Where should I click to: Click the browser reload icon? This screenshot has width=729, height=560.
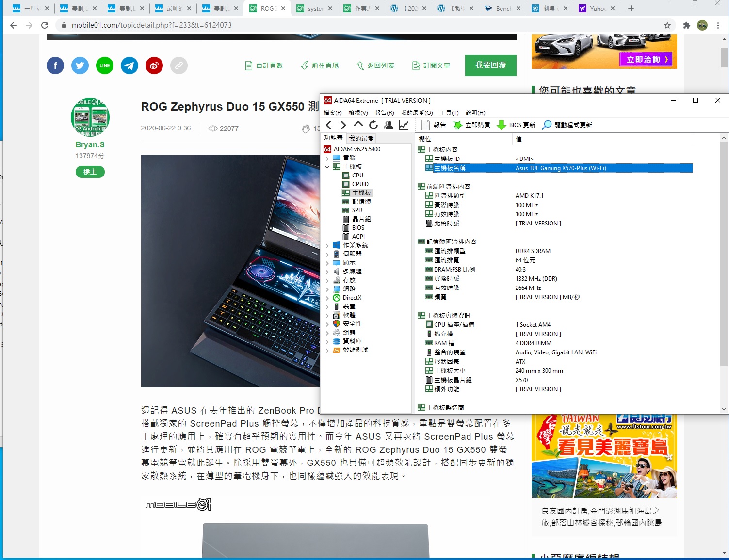pyautogui.click(x=45, y=25)
